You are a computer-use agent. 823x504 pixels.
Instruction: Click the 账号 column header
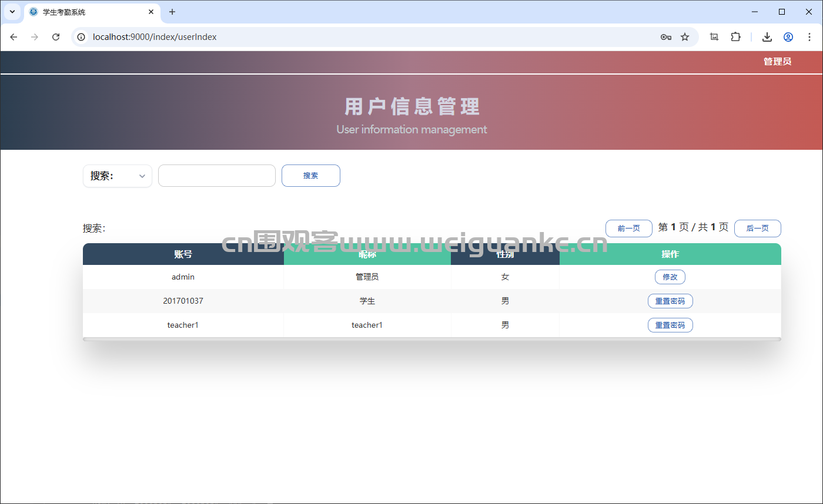183,254
